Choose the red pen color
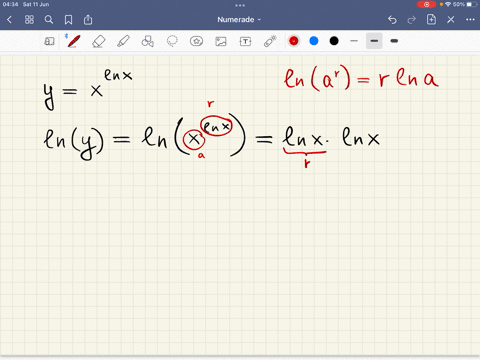 [x=294, y=41]
